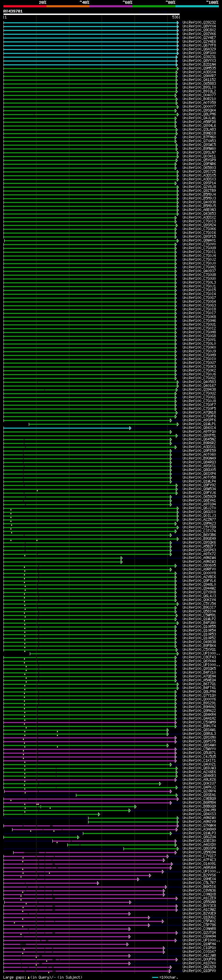The height and width of the screenshot is (980, 222).
Task: Click the red 20% identity legend segment
Action: 25,6
